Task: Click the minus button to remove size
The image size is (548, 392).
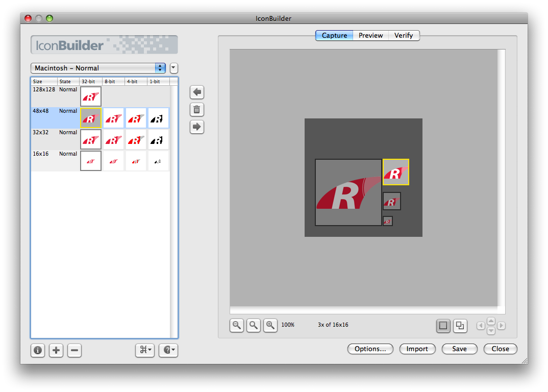Action: pos(74,350)
